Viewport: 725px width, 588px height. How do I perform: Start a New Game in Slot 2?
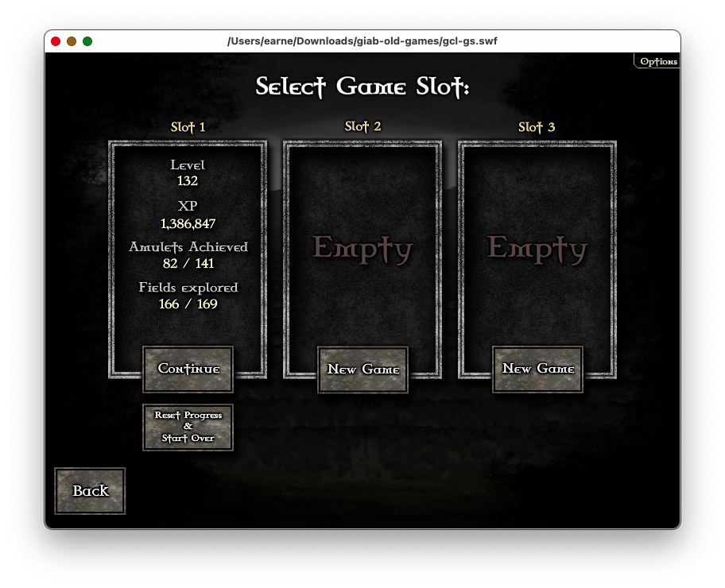tap(362, 369)
